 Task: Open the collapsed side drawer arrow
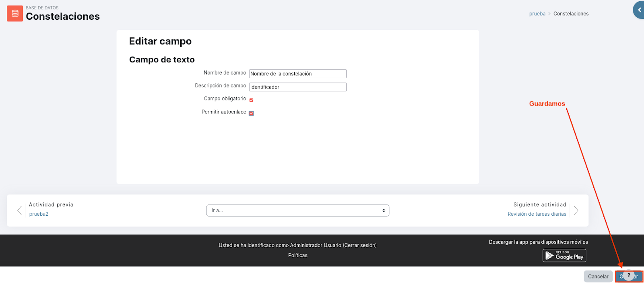click(x=639, y=10)
